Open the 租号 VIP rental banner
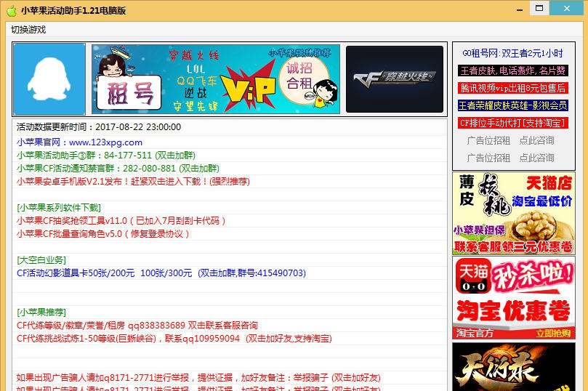 point(216,79)
